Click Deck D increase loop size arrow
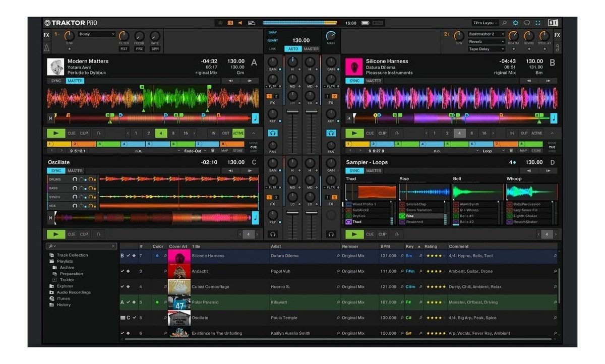 [x=555, y=234]
